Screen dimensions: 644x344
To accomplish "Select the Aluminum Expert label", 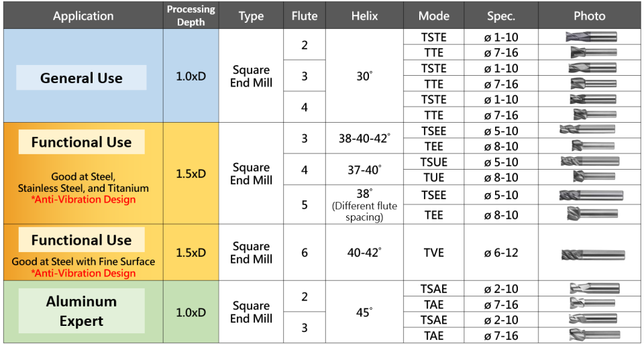I will [x=81, y=311].
